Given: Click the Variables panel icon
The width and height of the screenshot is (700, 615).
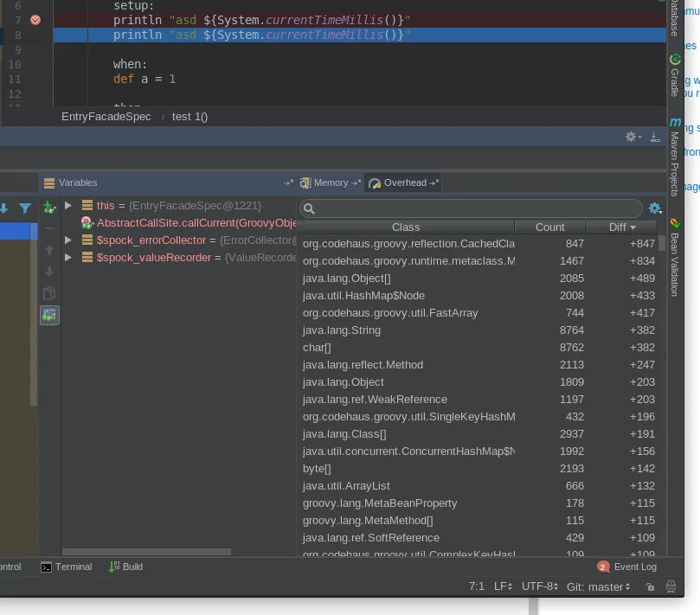Looking at the screenshot, I should (x=49, y=183).
